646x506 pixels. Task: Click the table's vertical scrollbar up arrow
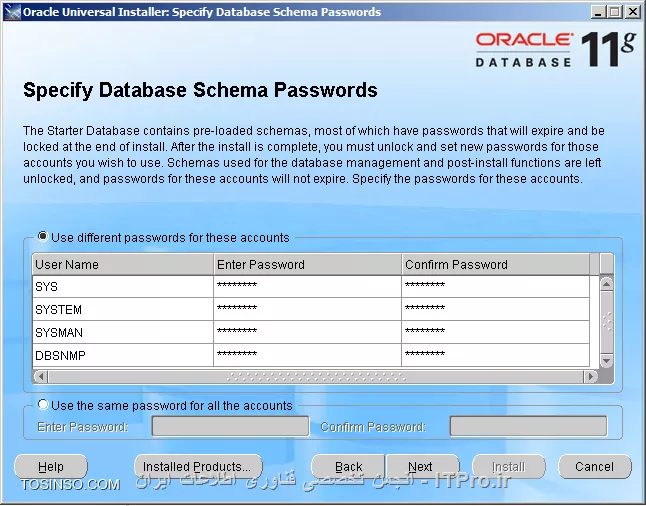coord(606,283)
